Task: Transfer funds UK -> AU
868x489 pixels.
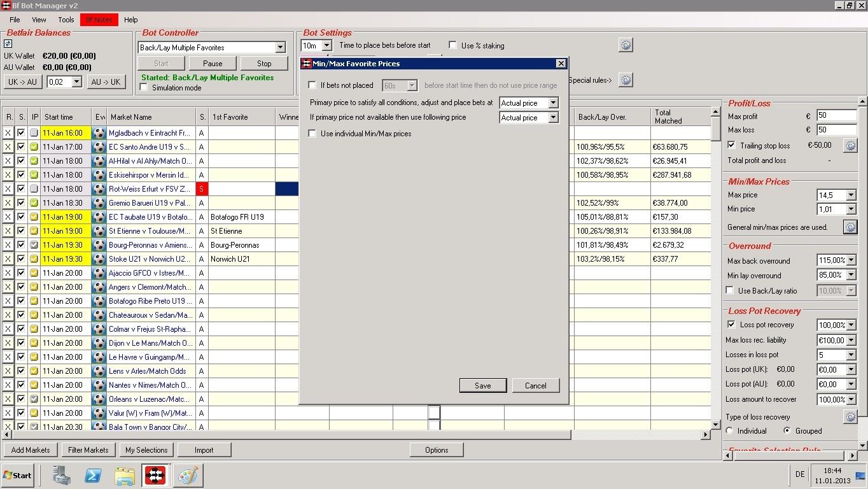Action: [x=22, y=82]
